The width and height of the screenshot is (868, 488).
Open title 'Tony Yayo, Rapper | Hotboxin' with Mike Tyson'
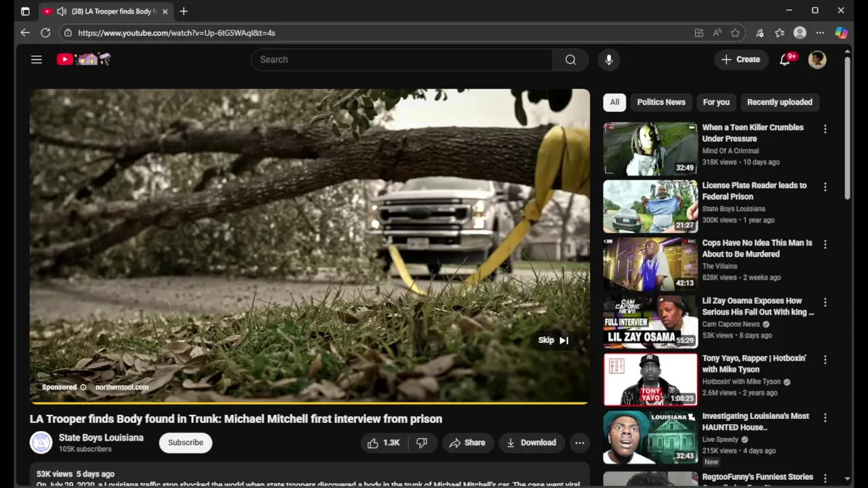click(x=754, y=364)
